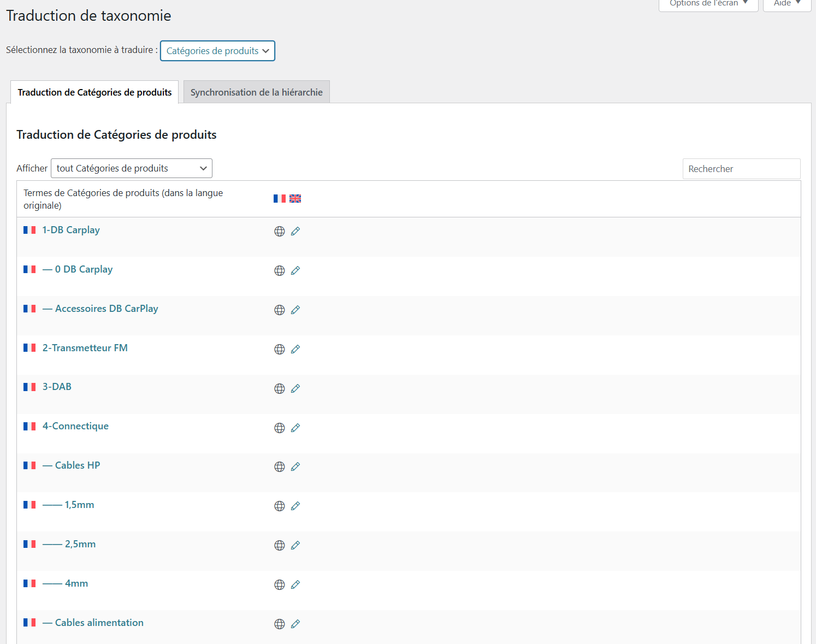Open the Accessoires DB CarPlay term link

click(x=107, y=309)
